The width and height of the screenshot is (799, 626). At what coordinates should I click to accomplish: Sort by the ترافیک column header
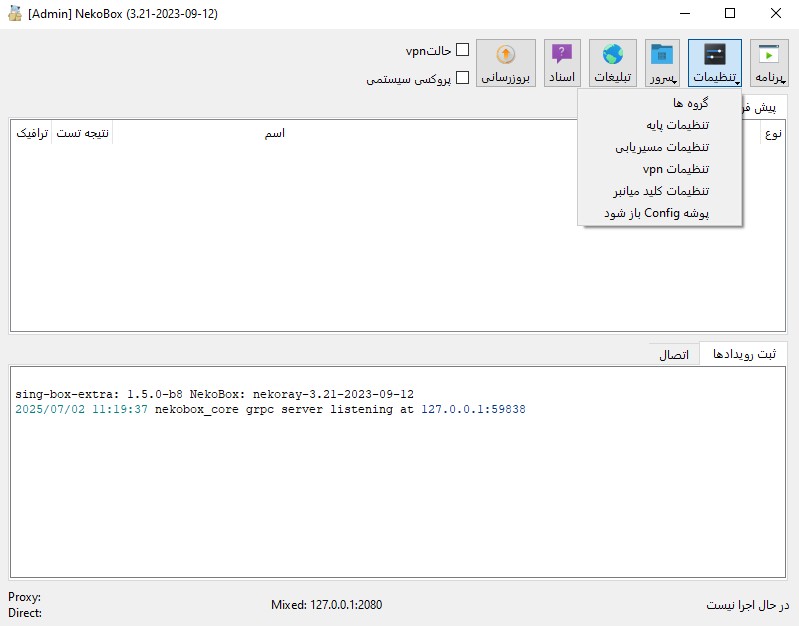(32, 134)
